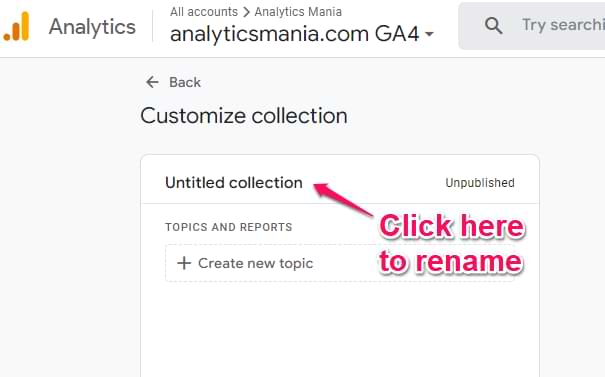Click the Google Analytics bar-chart logo
The width and height of the screenshot is (605, 377).
[x=16, y=26]
